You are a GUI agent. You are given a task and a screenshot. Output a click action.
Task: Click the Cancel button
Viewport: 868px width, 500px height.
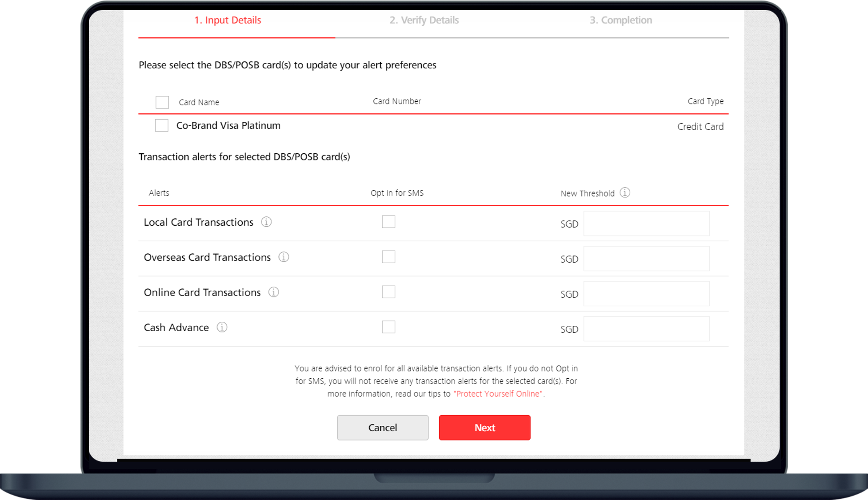382,427
